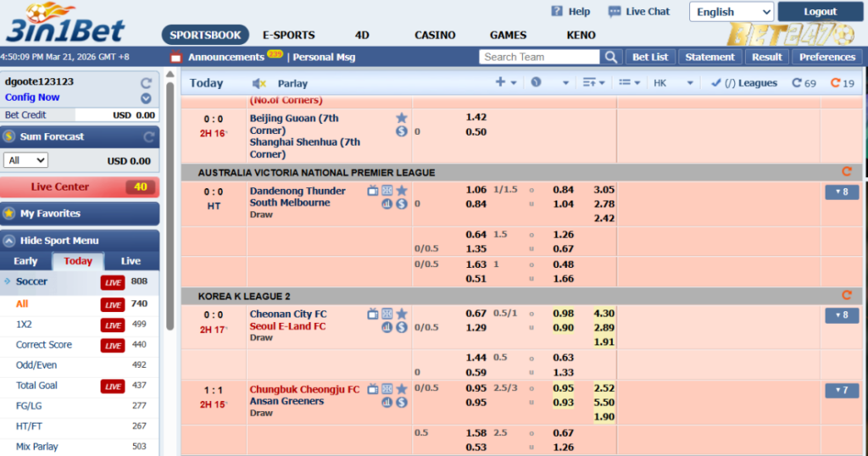Click the search magnifier icon

coord(610,57)
